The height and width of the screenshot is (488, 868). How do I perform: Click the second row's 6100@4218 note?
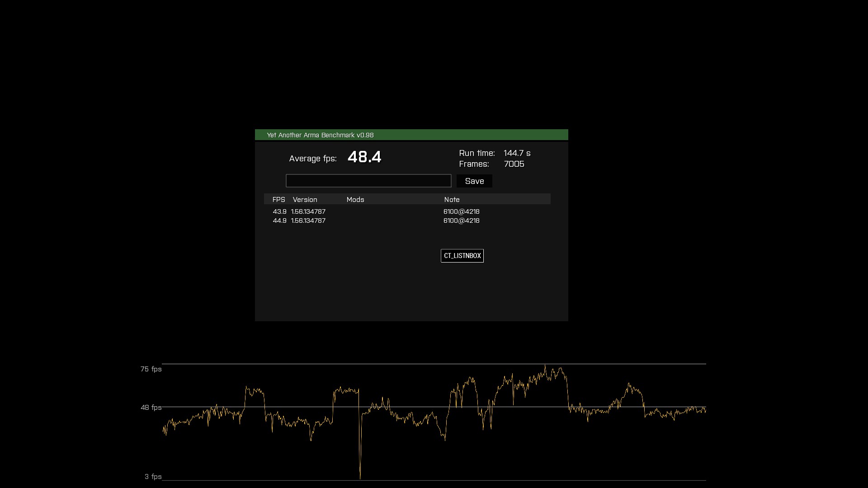pyautogui.click(x=461, y=221)
